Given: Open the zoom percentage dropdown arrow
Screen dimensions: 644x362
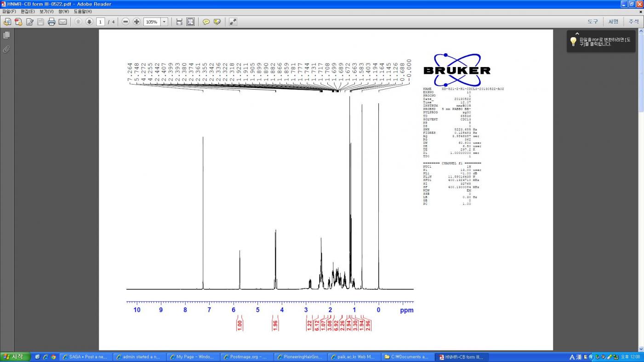Looking at the screenshot, I should point(164,22).
